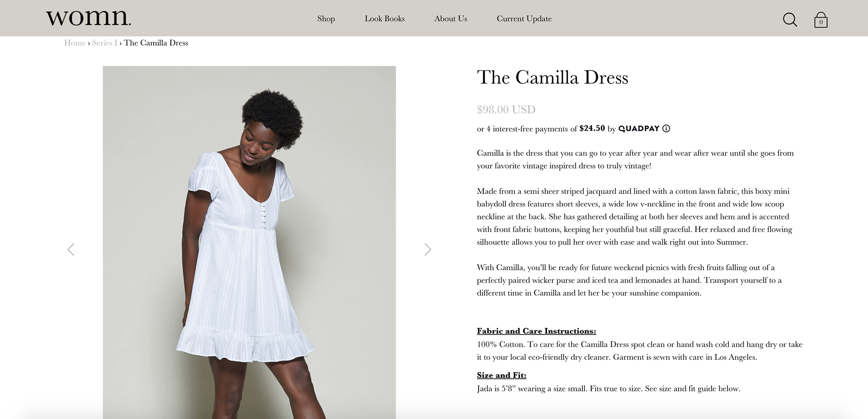Screen dimensions: 868x419
Task: Click the white dress product photo
Action: click(249, 242)
